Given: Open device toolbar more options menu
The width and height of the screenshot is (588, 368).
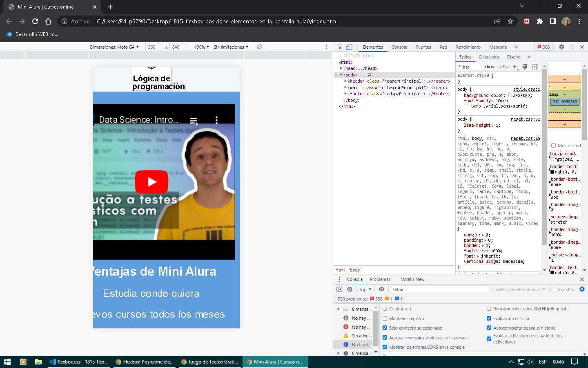Looking at the screenshot, I should (x=326, y=47).
